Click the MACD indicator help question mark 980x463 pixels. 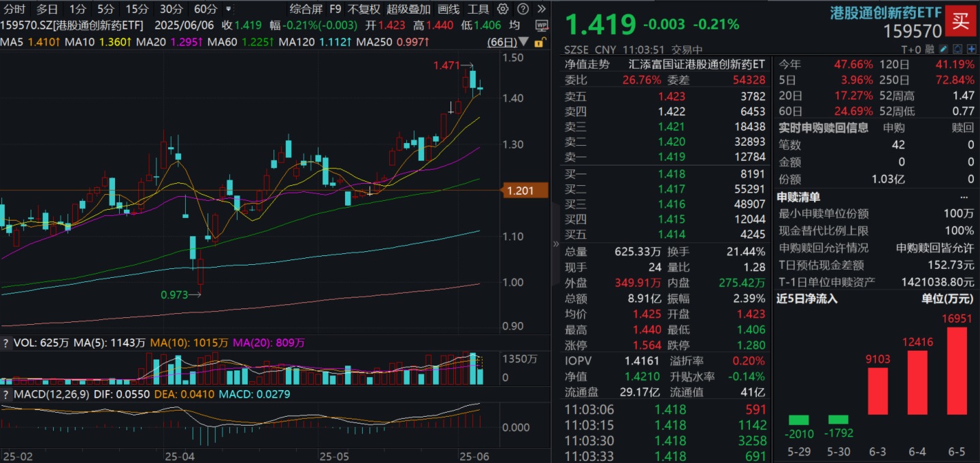point(5,394)
